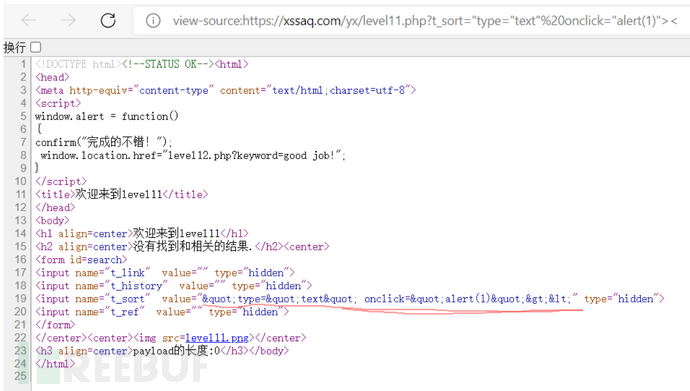This screenshot has height=391, width=690.
Task: Select line number 1 in gutter
Action: click(x=23, y=64)
